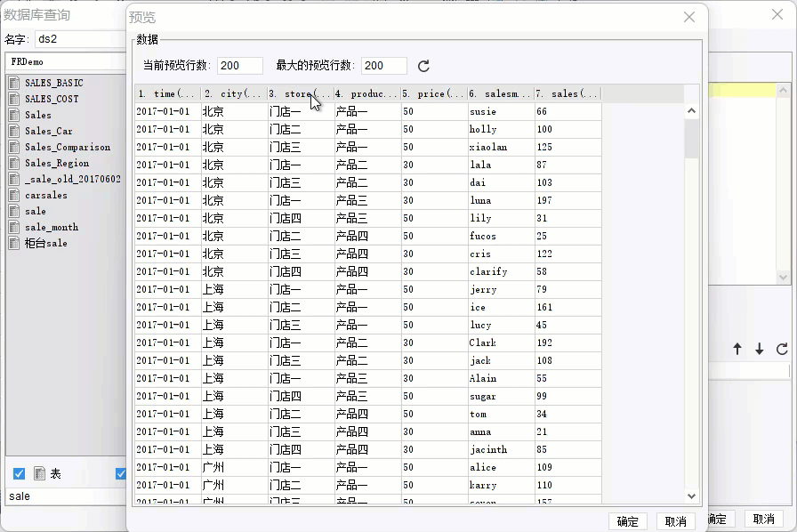Click the SALES_COST table icon

click(14, 99)
